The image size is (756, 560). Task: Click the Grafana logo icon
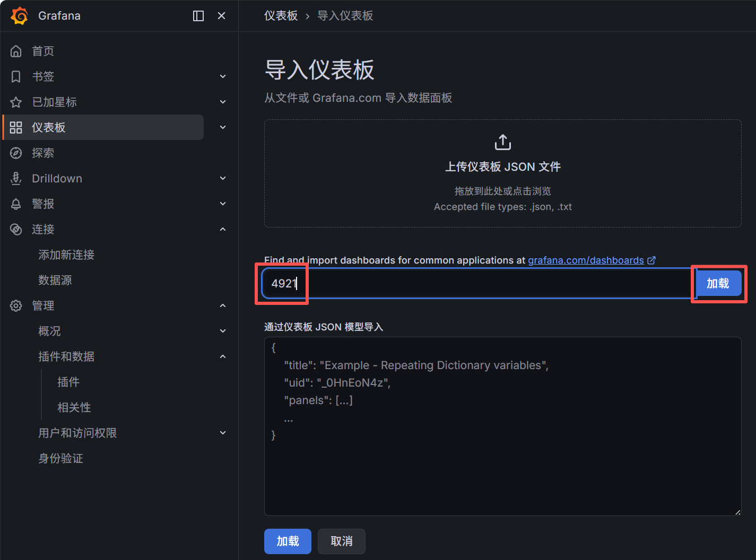[20, 16]
